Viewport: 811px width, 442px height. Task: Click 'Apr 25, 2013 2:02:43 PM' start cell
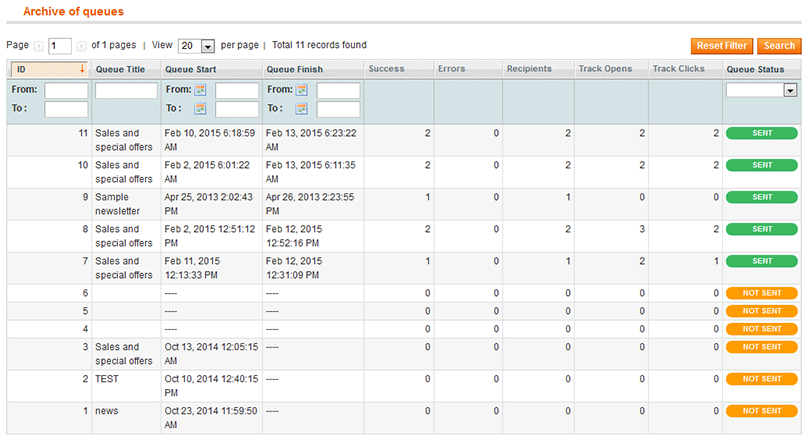[212, 204]
